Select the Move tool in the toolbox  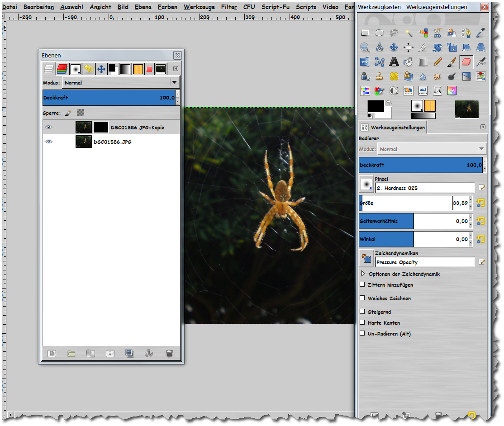(394, 47)
